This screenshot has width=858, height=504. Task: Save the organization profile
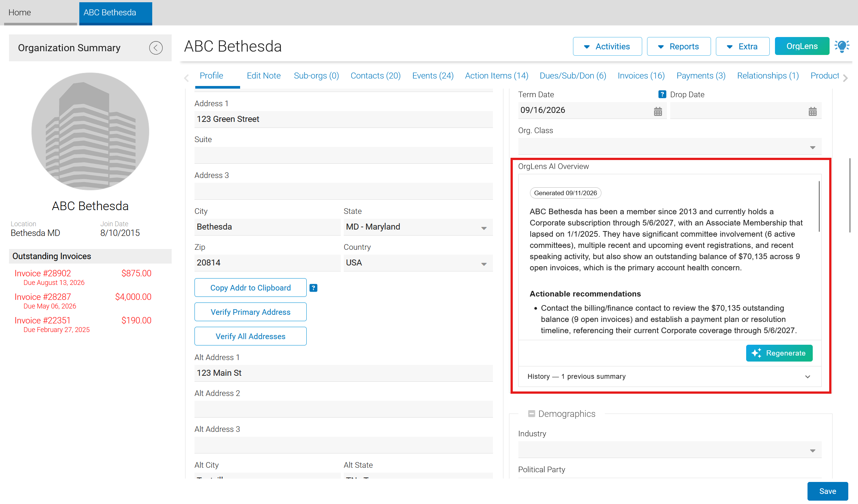click(x=827, y=491)
